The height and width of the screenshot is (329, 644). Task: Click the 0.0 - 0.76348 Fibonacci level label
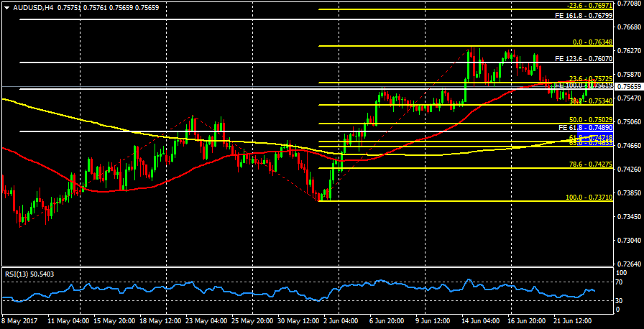(x=589, y=42)
